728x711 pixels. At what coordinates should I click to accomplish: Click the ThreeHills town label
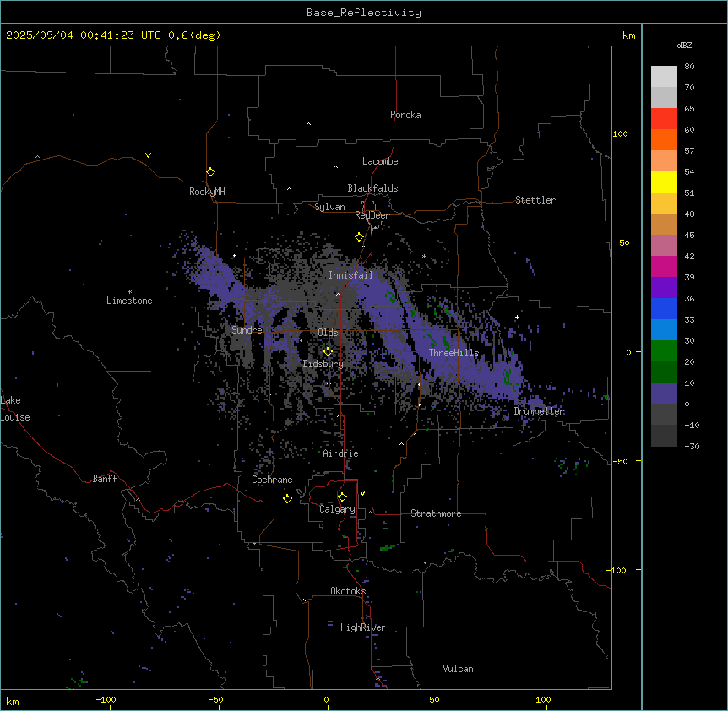coord(454,353)
